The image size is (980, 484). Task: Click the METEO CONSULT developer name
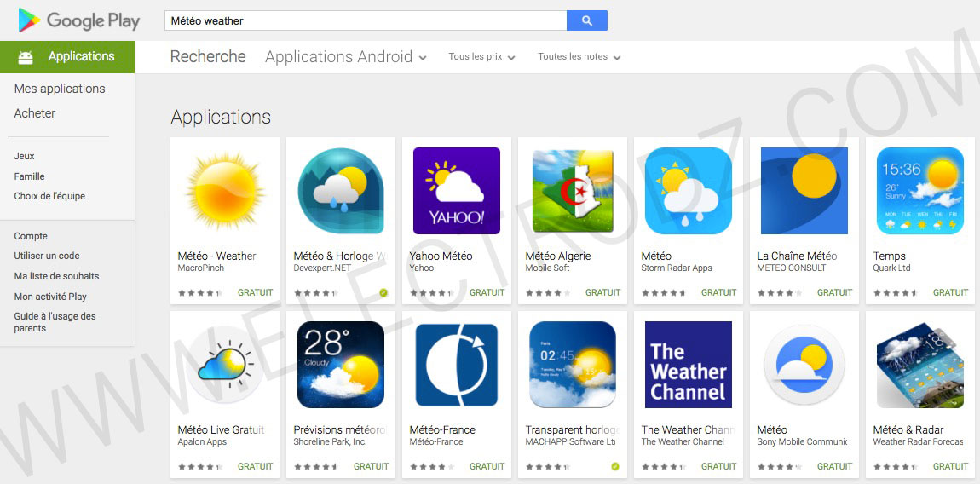[792, 268]
